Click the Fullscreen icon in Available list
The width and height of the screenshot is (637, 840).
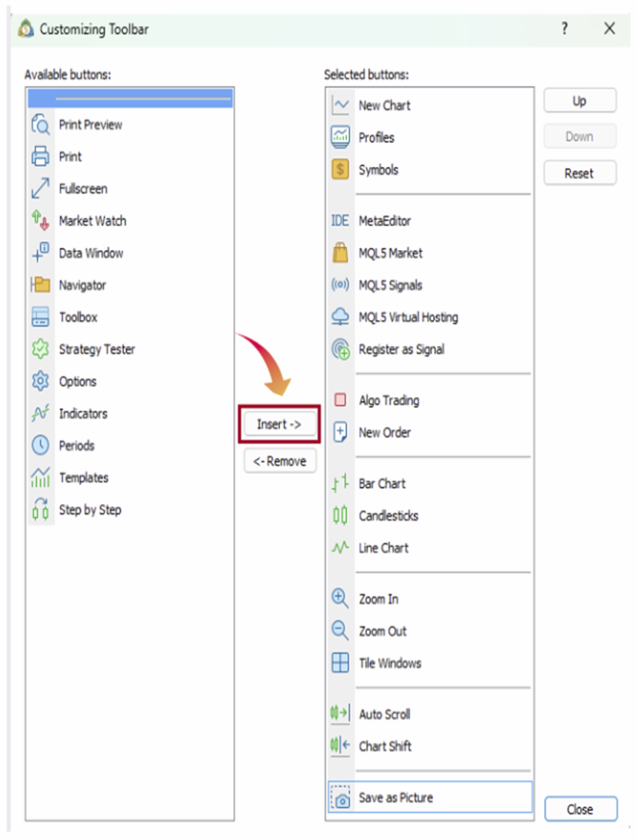click(x=41, y=188)
